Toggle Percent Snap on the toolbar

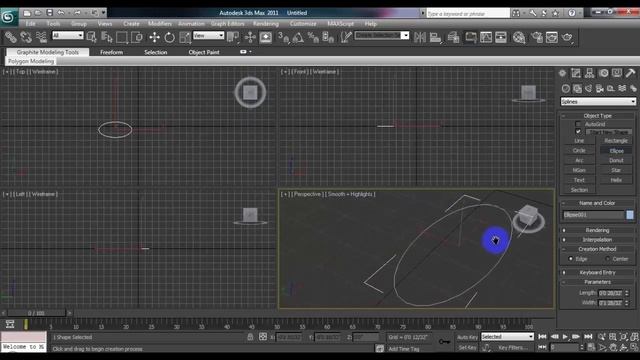coord(313,38)
